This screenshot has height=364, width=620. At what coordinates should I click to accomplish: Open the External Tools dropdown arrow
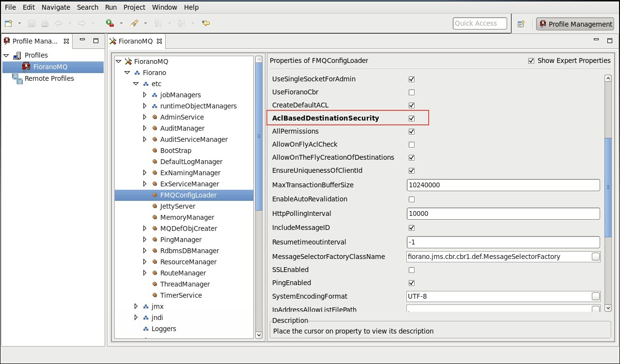145,23
